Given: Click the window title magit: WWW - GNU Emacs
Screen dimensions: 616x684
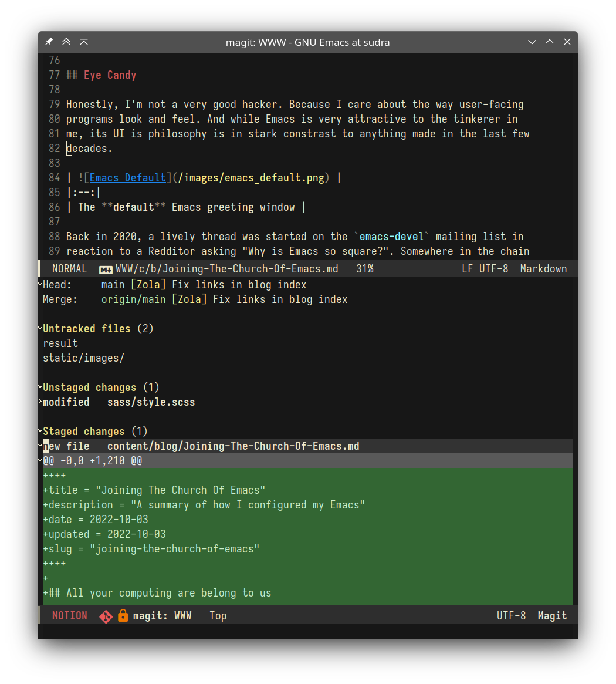Looking at the screenshot, I should [x=308, y=42].
